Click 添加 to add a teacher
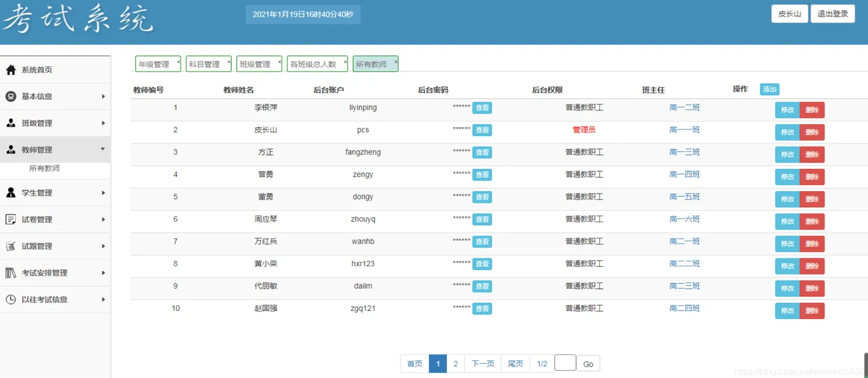Screen dimensions: 868x378 coord(769,89)
